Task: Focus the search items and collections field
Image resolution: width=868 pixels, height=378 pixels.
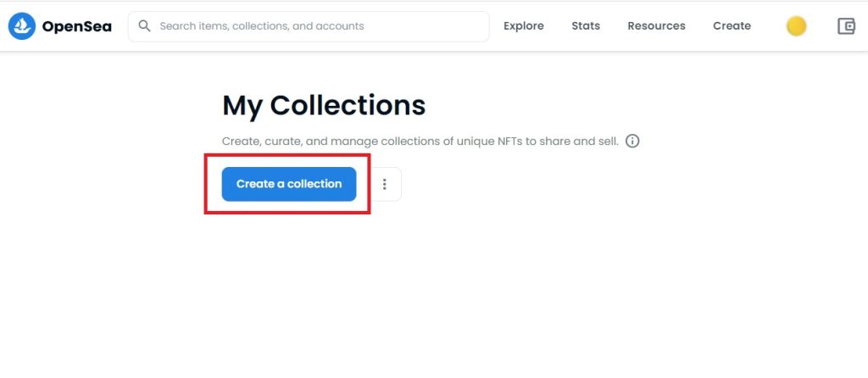Action: point(309,26)
